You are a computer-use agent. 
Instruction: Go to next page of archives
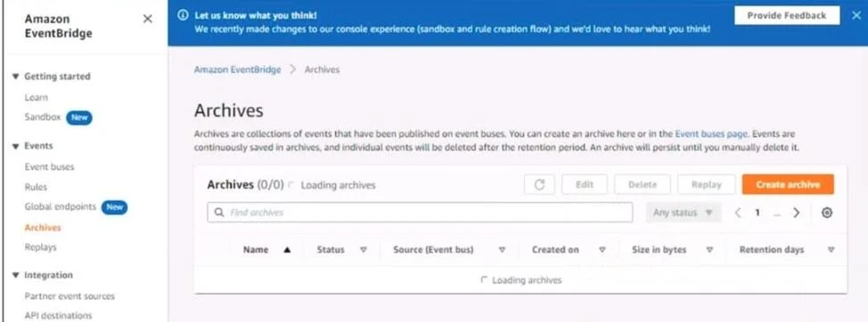coord(796,212)
